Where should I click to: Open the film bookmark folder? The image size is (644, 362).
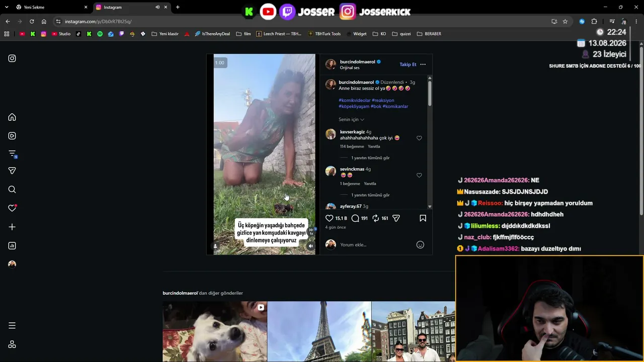point(244,34)
